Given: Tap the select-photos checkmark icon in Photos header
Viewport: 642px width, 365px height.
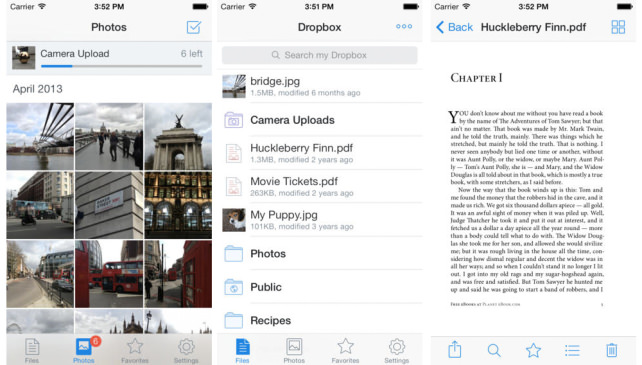Looking at the screenshot, I should coord(194,27).
